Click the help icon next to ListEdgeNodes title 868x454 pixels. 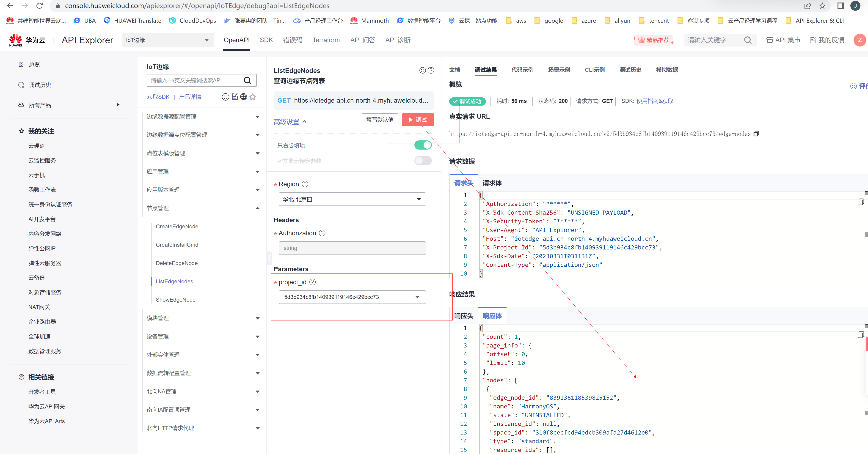[431, 70]
